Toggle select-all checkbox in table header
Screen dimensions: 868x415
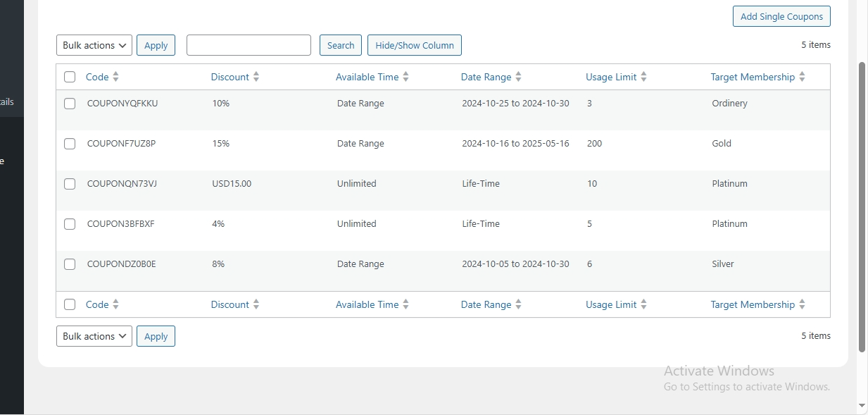[x=70, y=77]
